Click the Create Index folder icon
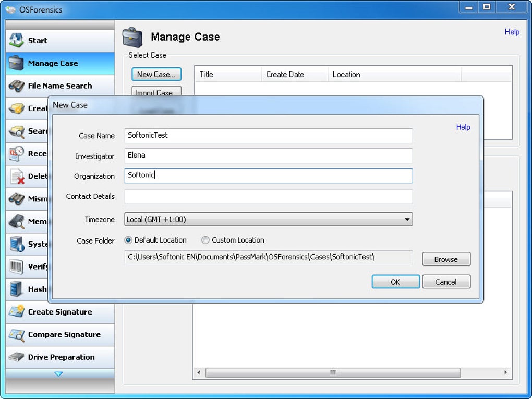Screen dimensions: 532x399 (x=16, y=108)
